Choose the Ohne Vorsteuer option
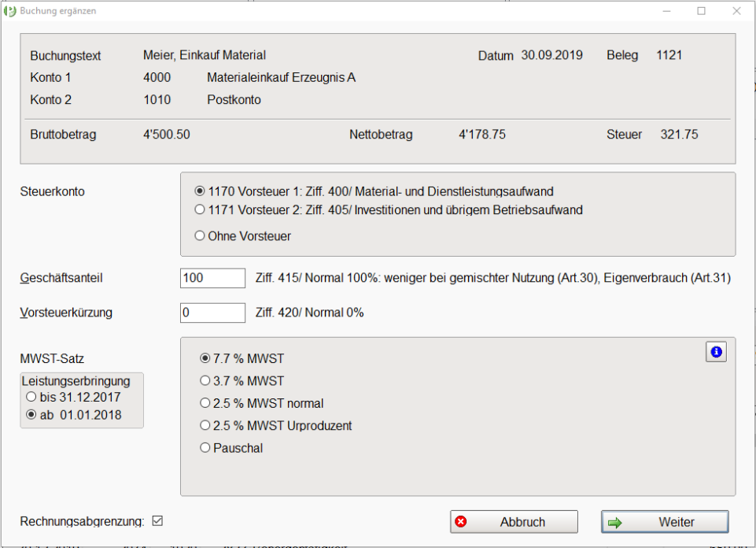756x548 pixels. pos(200,235)
